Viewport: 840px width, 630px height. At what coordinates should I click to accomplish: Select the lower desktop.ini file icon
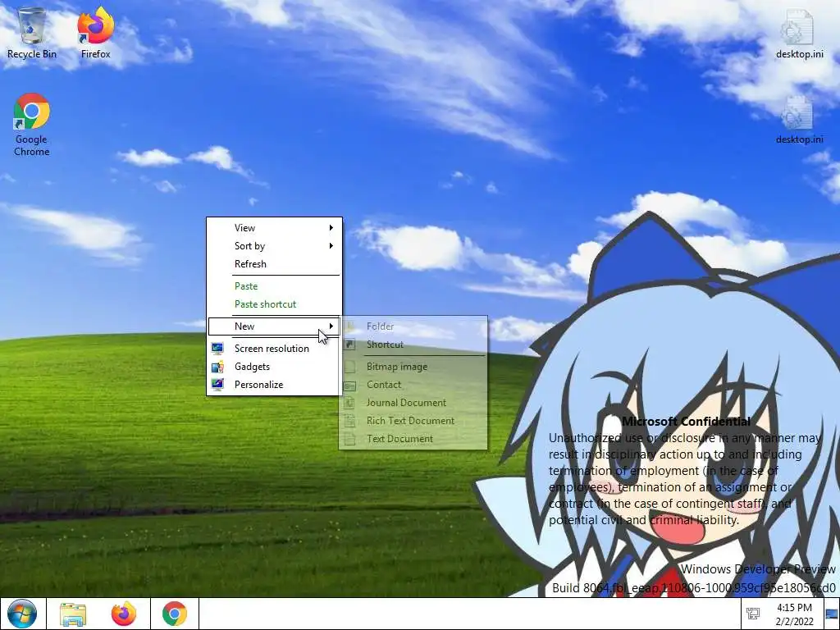point(799,119)
